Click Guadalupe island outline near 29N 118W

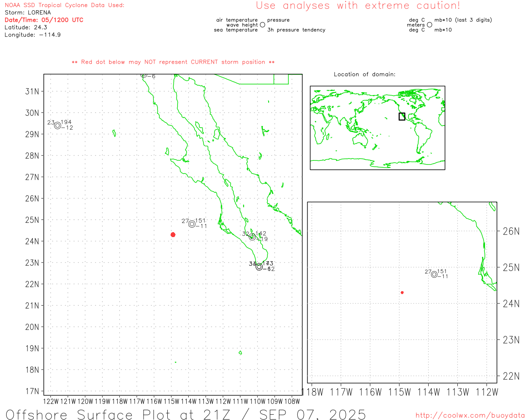pos(114,133)
